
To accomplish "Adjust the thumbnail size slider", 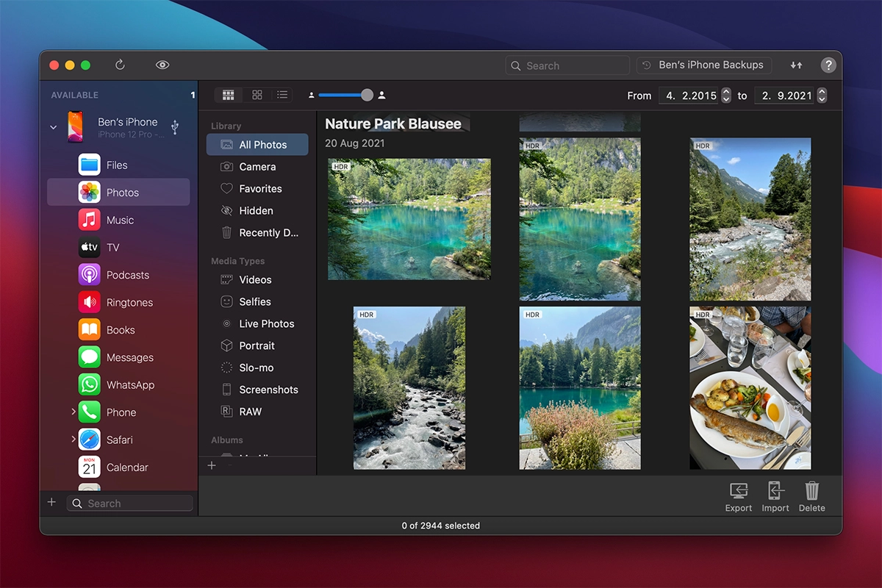I will (367, 95).
